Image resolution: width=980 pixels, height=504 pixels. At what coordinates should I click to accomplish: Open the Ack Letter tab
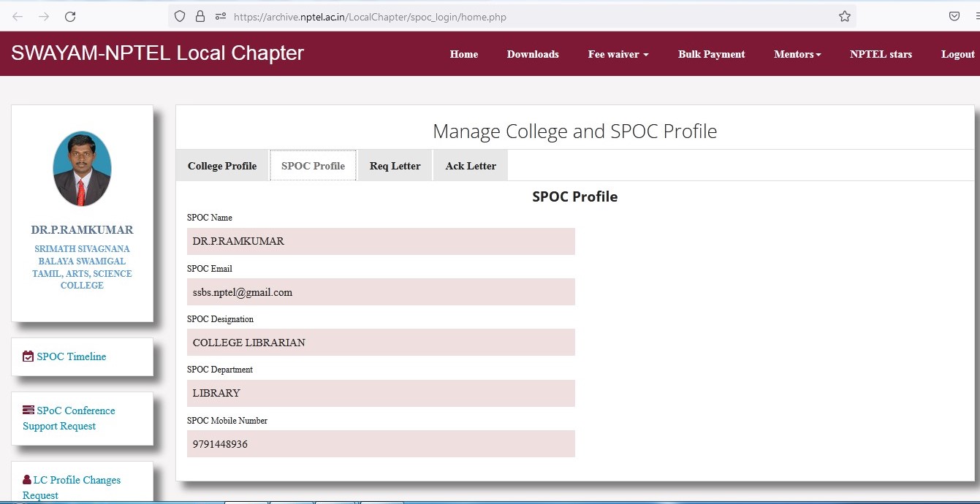[471, 166]
